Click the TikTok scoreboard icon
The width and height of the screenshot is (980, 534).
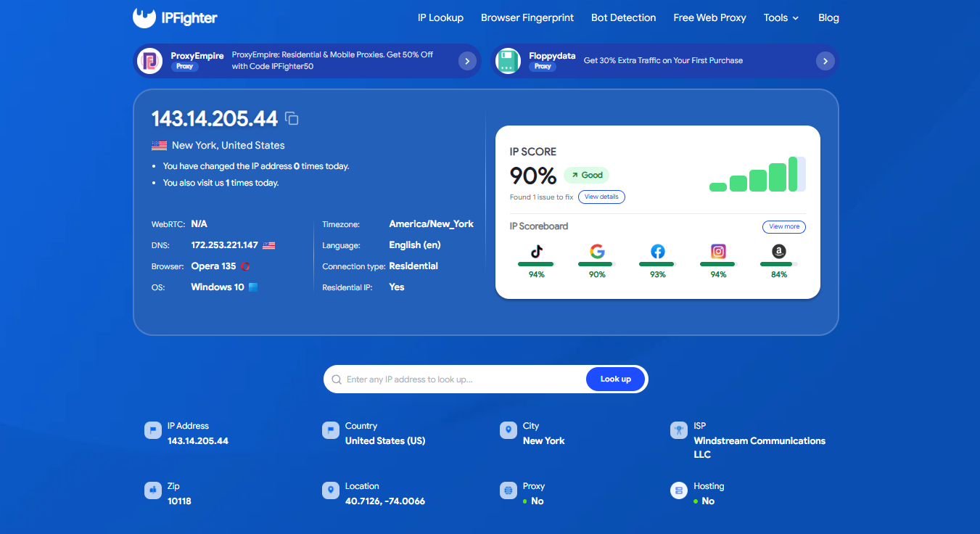(x=536, y=251)
